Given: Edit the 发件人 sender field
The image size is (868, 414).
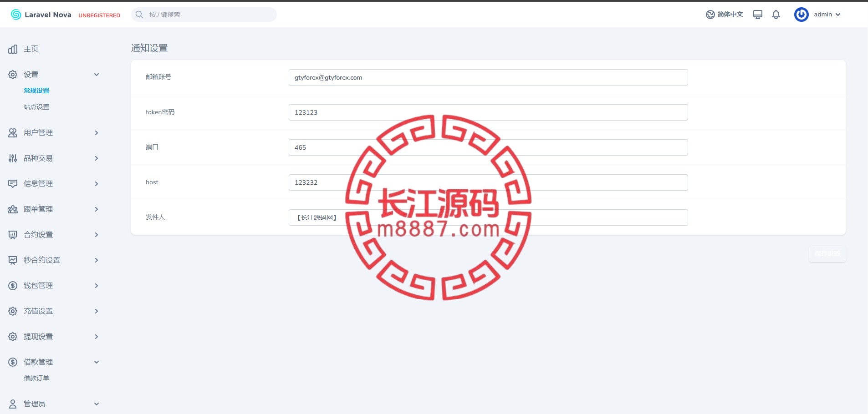Looking at the screenshot, I should coord(488,217).
